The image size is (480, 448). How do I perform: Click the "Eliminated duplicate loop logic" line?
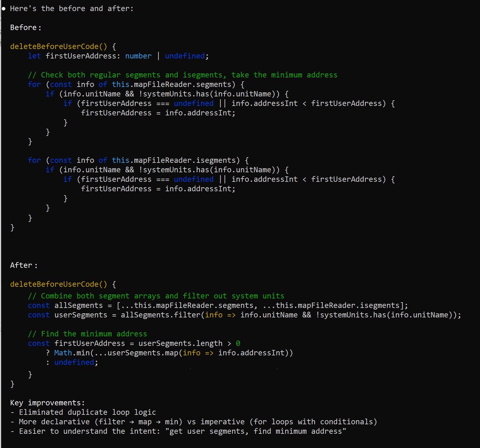click(x=87, y=412)
